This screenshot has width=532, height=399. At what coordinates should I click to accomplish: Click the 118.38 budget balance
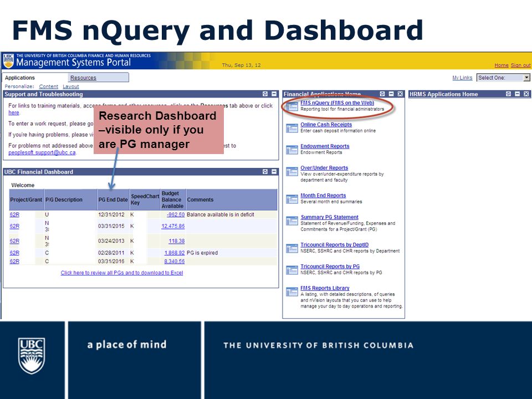coord(177,241)
